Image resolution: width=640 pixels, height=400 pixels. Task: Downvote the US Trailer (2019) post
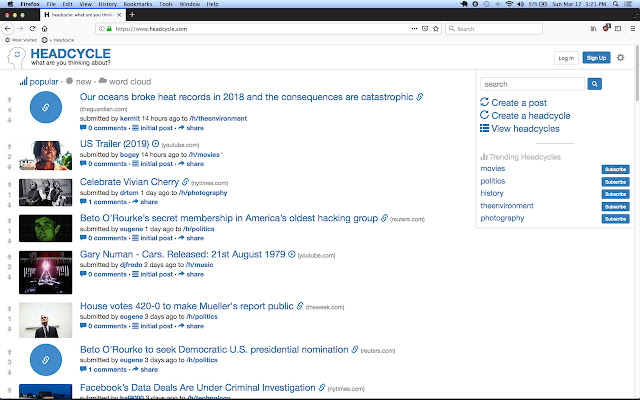tap(9, 167)
